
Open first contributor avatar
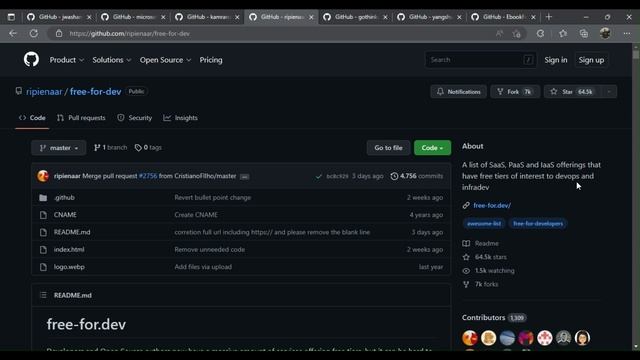click(470, 338)
